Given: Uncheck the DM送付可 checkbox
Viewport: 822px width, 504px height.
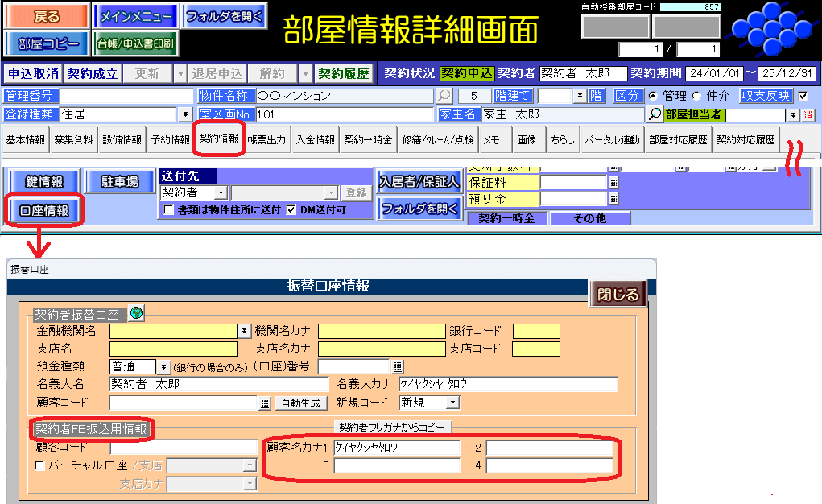Looking at the screenshot, I should pyautogui.click(x=291, y=210).
